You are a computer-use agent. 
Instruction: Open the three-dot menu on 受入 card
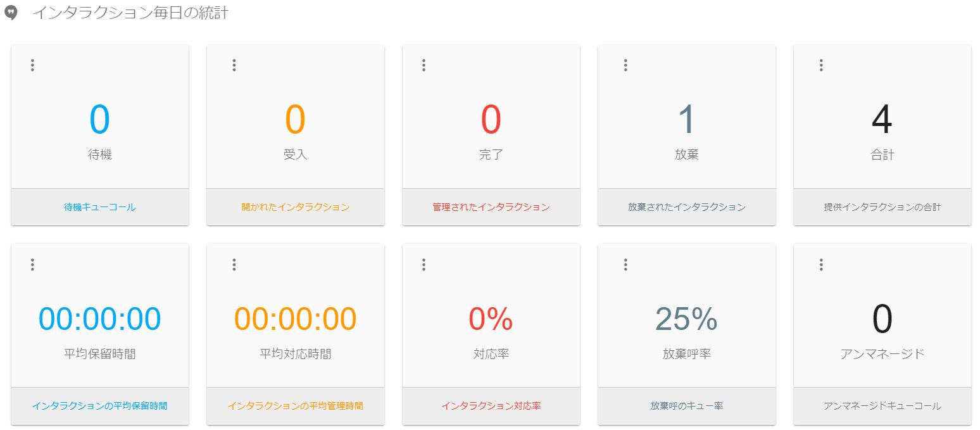coord(234,65)
